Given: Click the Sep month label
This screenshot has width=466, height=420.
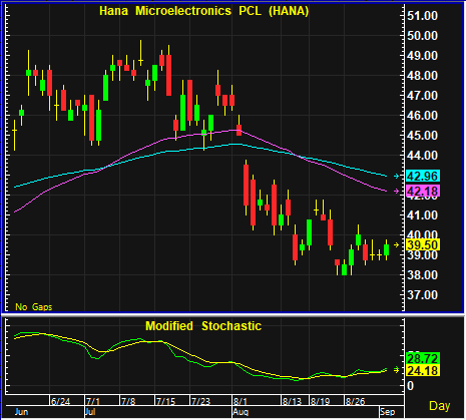Looking at the screenshot, I should (x=387, y=412).
